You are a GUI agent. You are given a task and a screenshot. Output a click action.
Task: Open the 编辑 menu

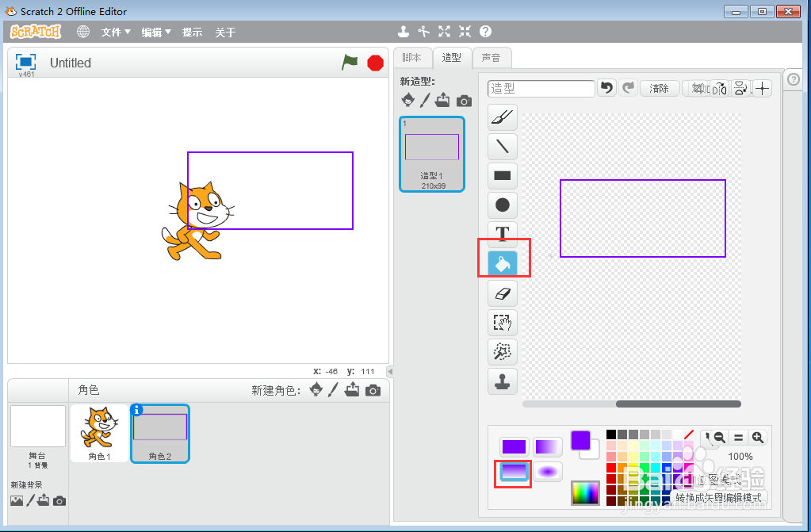pos(156,32)
